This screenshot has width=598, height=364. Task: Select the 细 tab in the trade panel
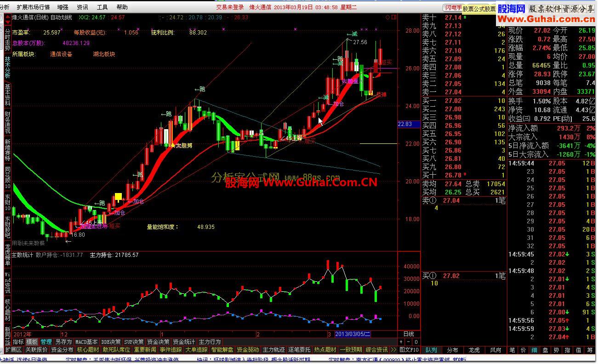click(x=535, y=350)
